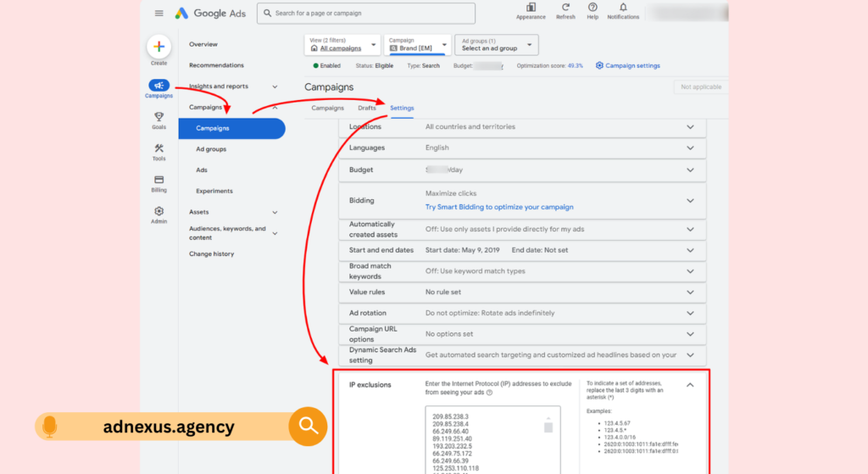The height and width of the screenshot is (474, 868).
Task: Click the Create plus button
Action: 159,47
